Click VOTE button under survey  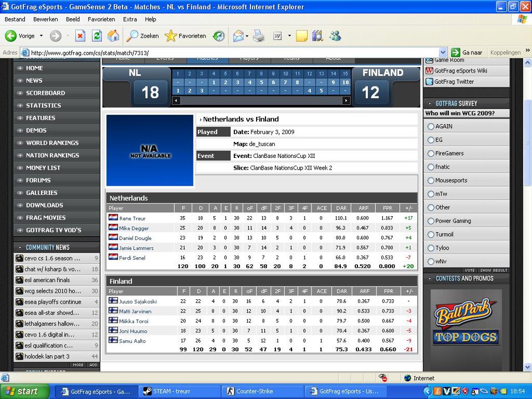pos(470,270)
